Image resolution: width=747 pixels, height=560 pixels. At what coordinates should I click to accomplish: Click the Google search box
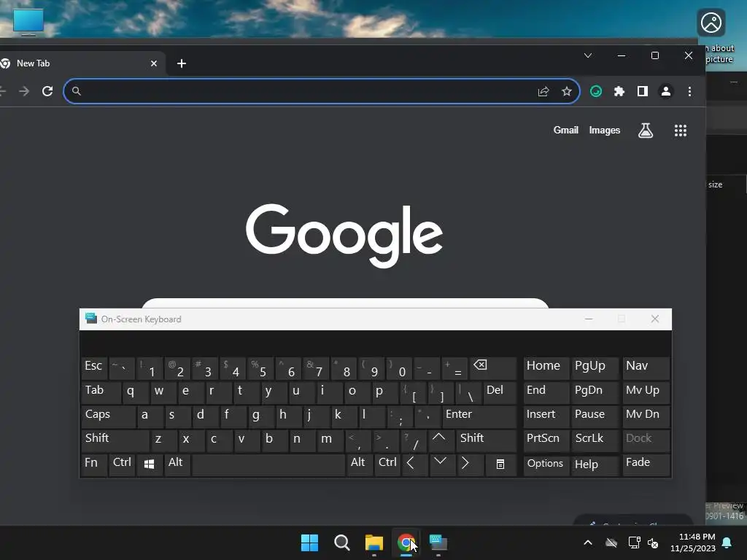345,303
